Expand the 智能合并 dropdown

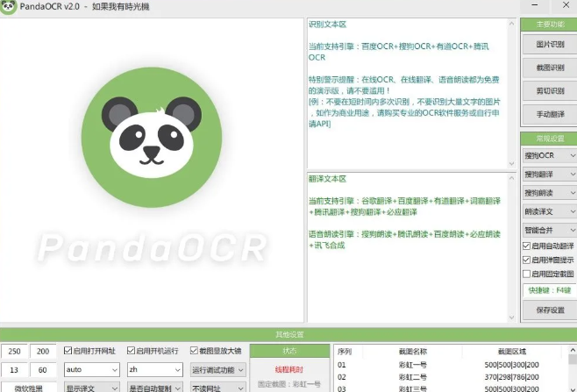(x=550, y=231)
